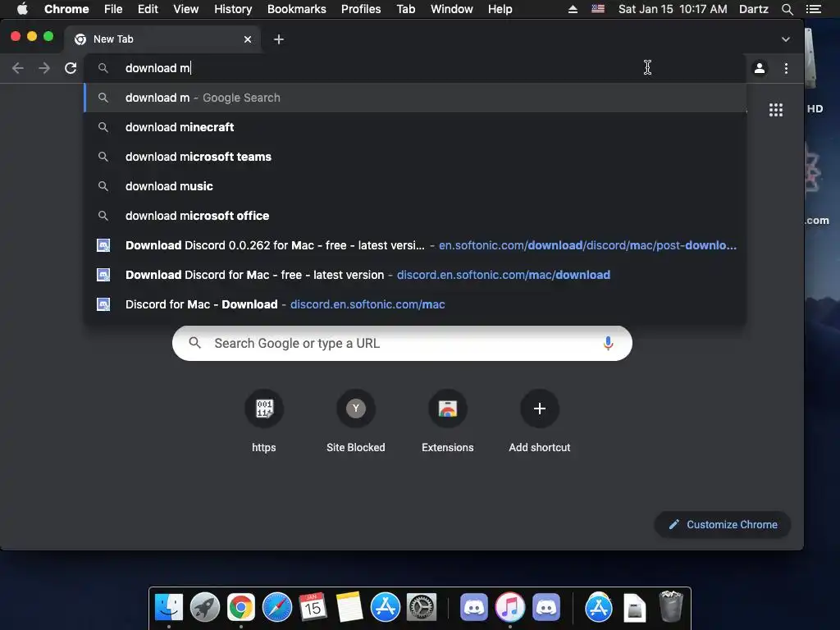Choose the 'download minecraft' suggestion
The image size is (840, 630).
(x=415, y=127)
